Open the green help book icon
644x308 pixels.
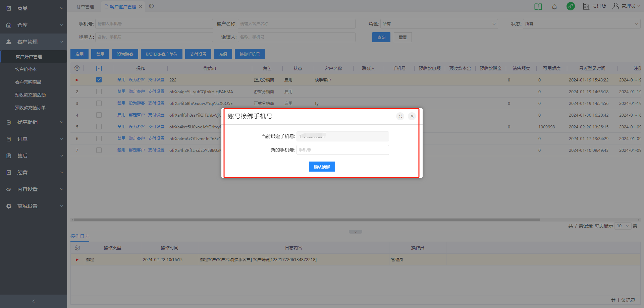coord(538,6)
